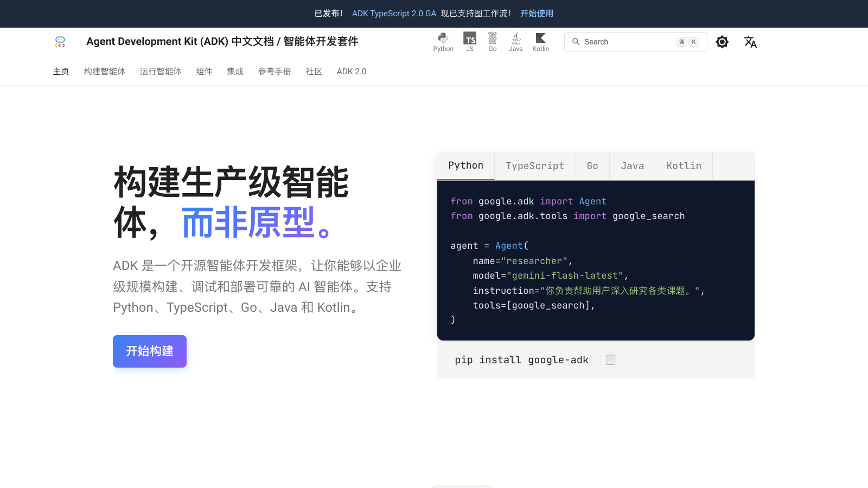Click the pip install google-adk text
Screen dimensions: 868x488
point(521,360)
